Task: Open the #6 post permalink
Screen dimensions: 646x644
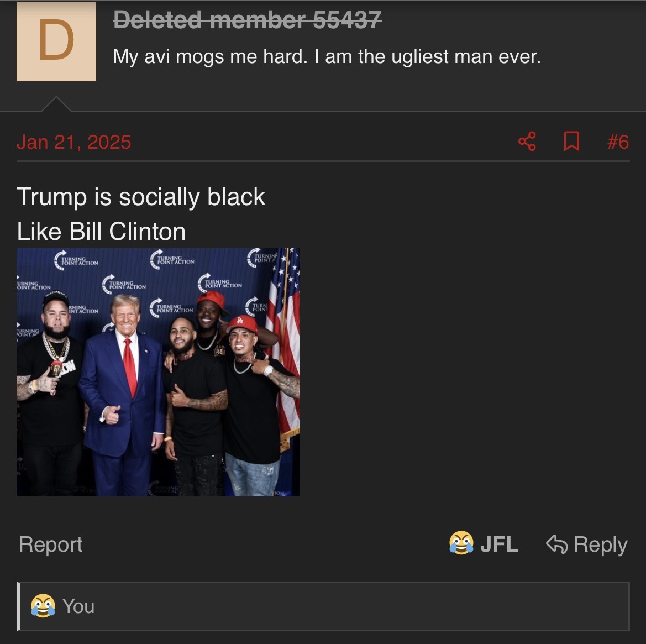Action: (618, 142)
